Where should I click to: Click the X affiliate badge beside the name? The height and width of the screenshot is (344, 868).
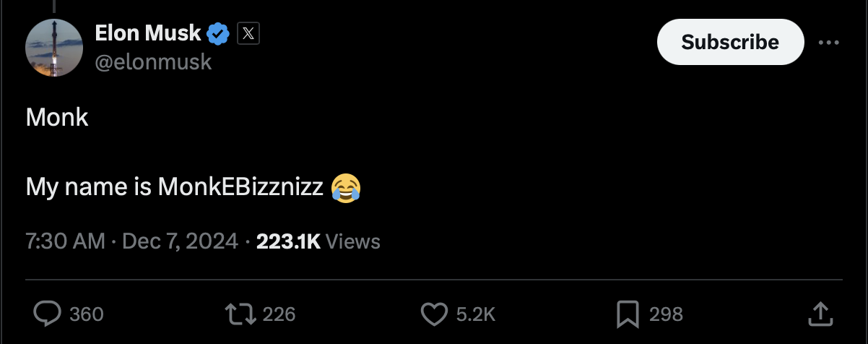click(x=248, y=33)
